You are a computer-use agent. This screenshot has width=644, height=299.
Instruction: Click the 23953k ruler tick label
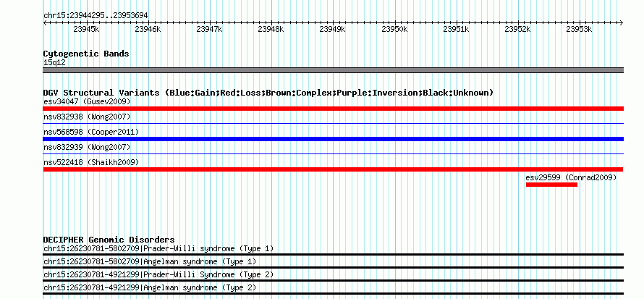click(579, 29)
